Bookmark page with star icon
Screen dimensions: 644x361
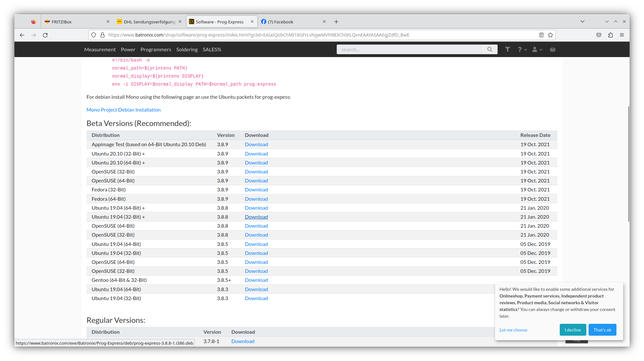point(550,35)
